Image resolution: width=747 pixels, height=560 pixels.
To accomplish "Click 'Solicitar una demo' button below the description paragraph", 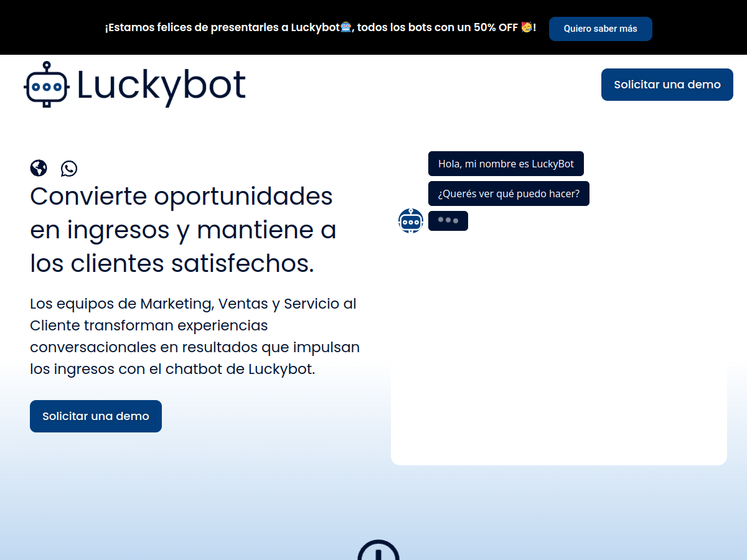I will coord(96,416).
